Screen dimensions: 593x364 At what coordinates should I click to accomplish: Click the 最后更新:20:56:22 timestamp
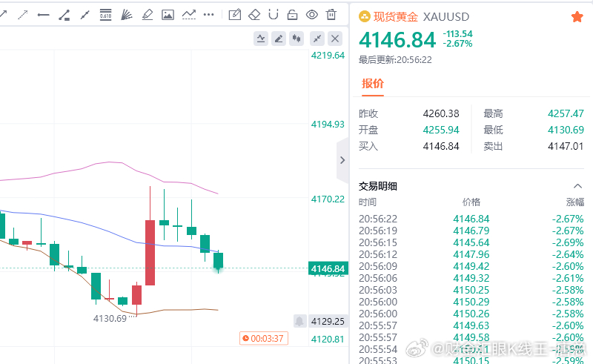pos(395,60)
